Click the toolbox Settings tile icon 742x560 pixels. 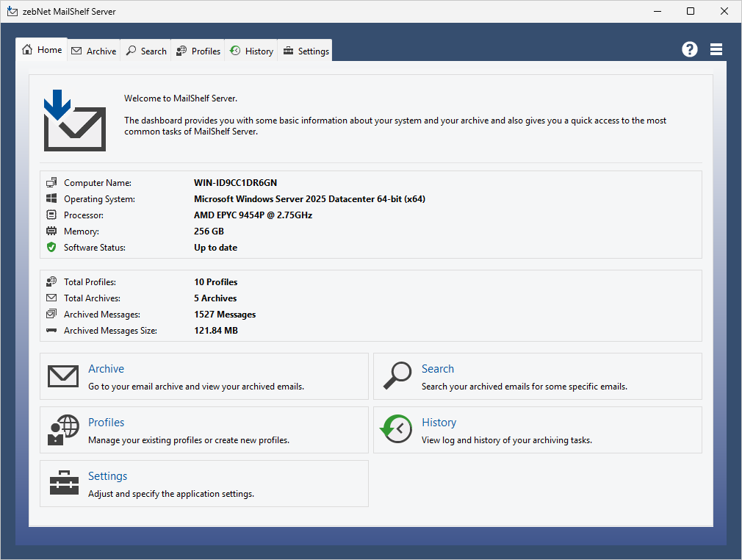pos(63,483)
